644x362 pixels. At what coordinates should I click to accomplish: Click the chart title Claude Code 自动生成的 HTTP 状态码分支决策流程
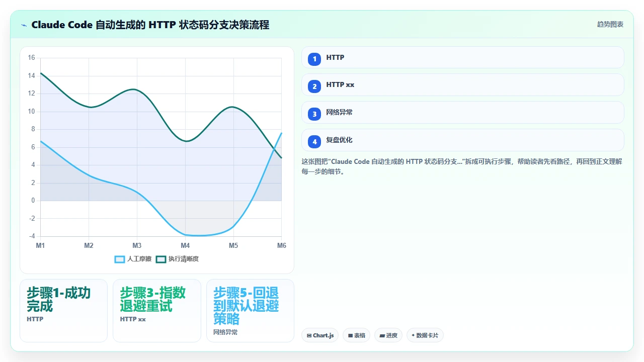(x=150, y=25)
